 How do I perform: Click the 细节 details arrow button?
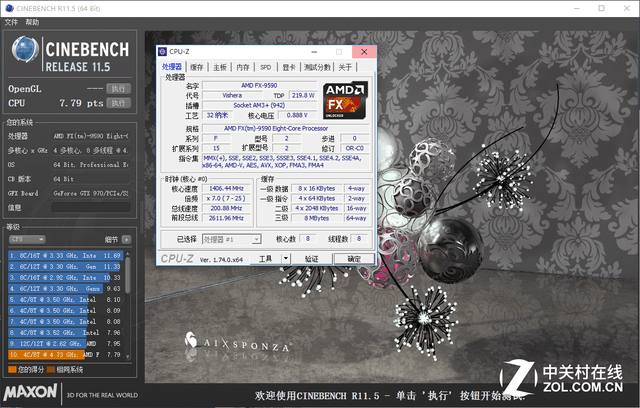pos(127,240)
